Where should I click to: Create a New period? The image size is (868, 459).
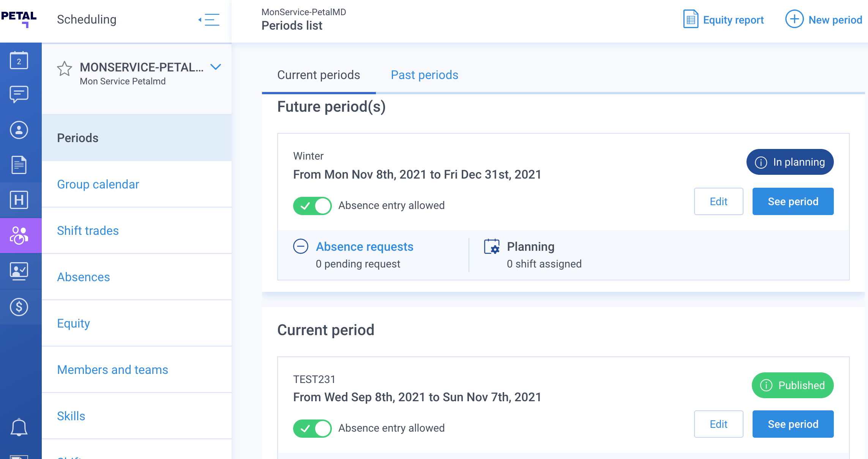coord(824,19)
